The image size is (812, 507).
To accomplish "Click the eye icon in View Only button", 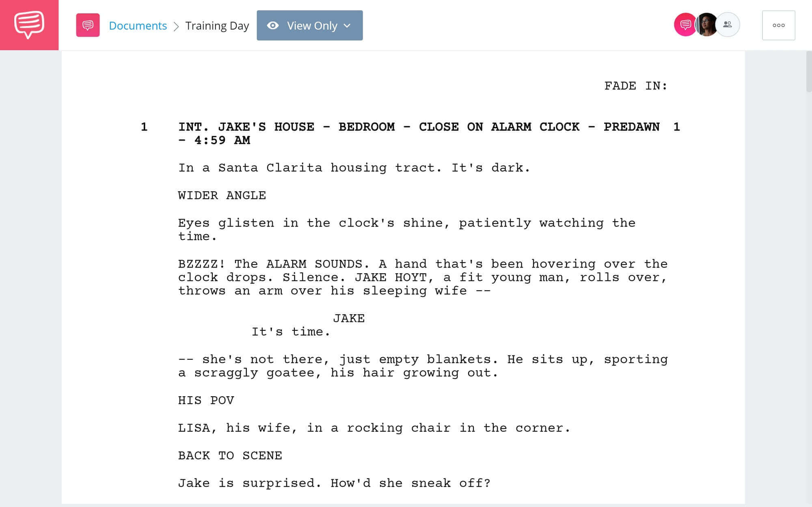I will click(x=272, y=24).
